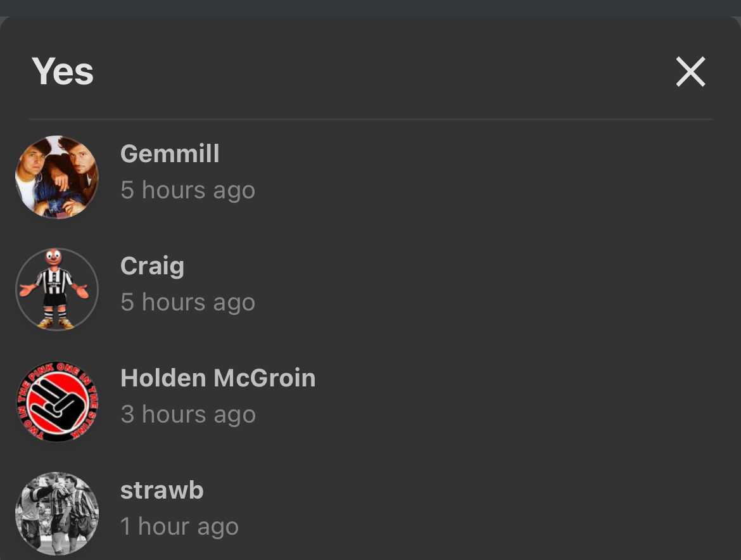Select the strawb username
The width and height of the screenshot is (741, 560).
coord(161,490)
